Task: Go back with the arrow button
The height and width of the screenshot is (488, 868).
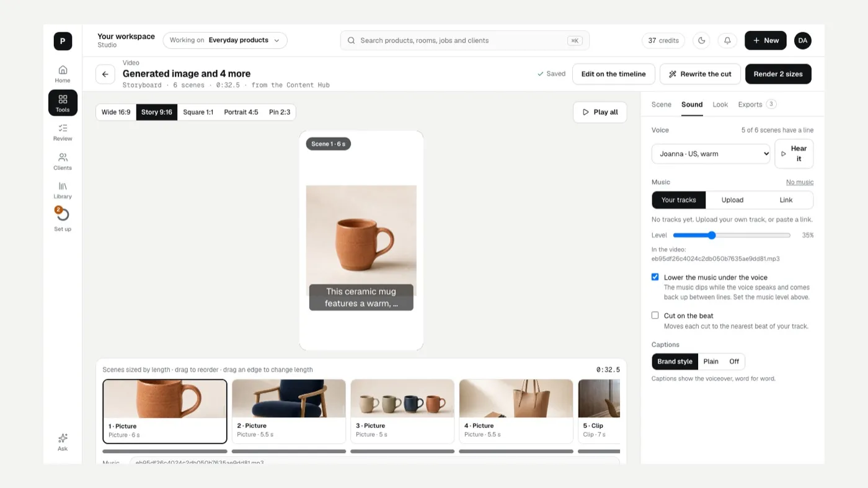Action: [105, 74]
